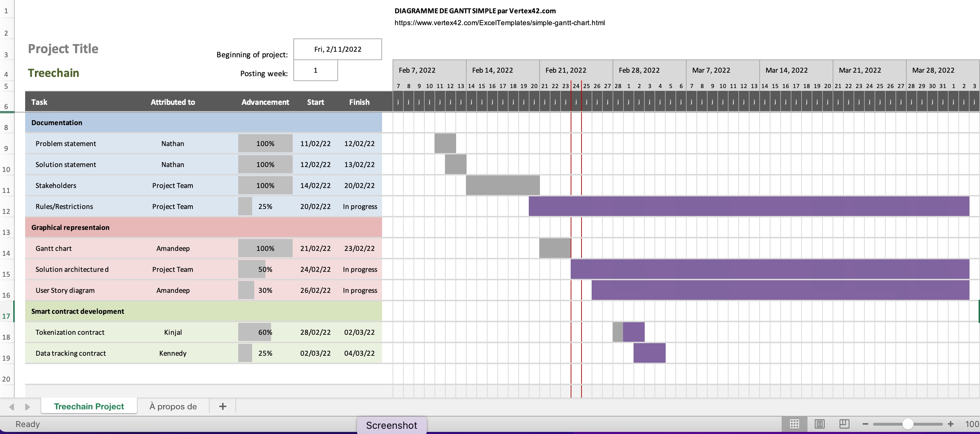
Task: Select the Documentation section header cell
Action: click(x=203, y=123)
